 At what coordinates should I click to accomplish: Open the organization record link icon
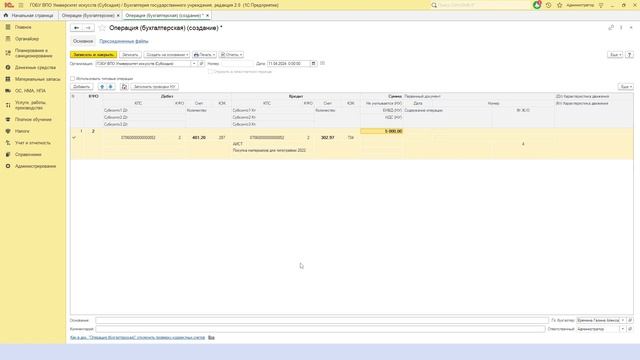pyautogui.click(x=201, y=63)
